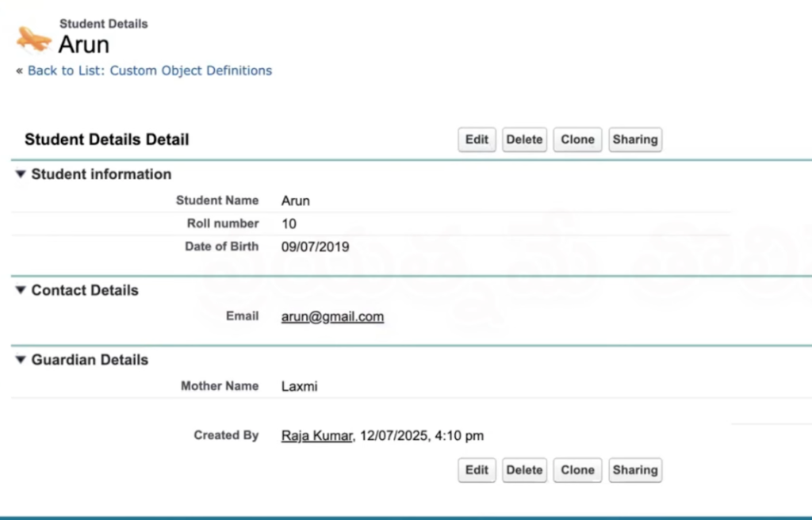Click the bottom Sharing button
The height and width of the screenshot is (520, 812).
point(635,470)
